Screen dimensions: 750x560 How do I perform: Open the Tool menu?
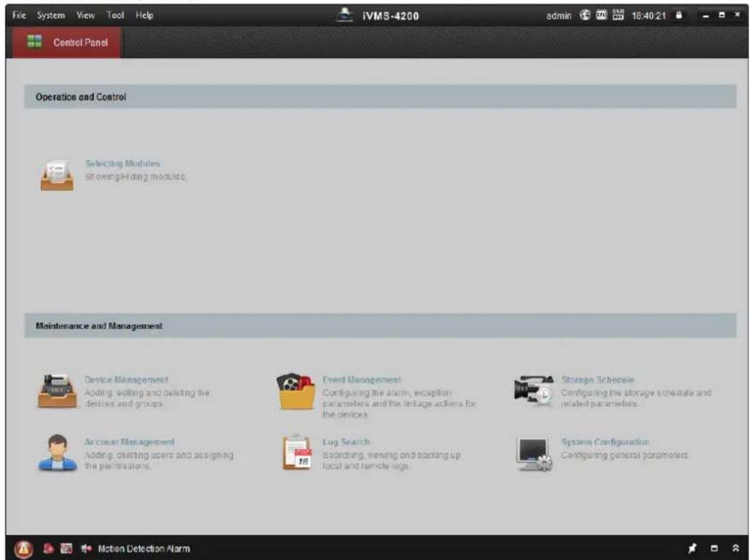point(115,15)
